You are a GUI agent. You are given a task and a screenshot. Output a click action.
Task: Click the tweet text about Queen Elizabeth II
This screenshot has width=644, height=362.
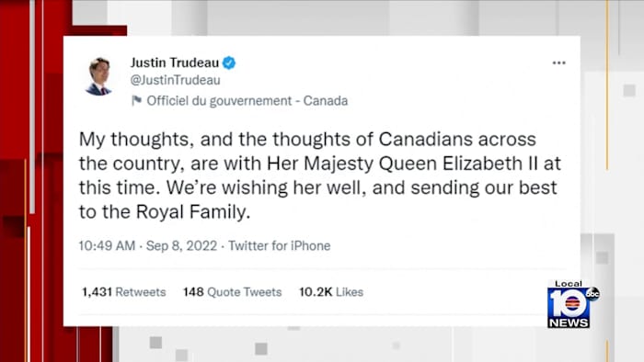(320, 175)
